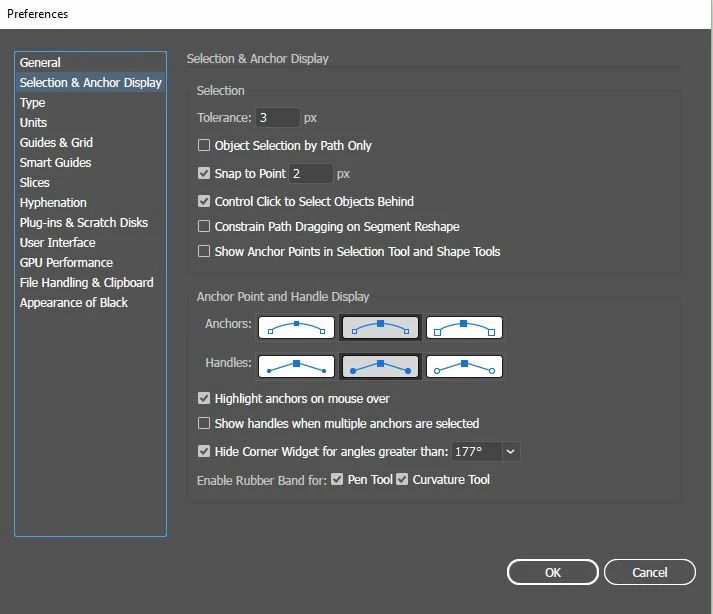Choose the large solid handles style
The height and width of the screenshot is (614, 713).
point(380,367)
